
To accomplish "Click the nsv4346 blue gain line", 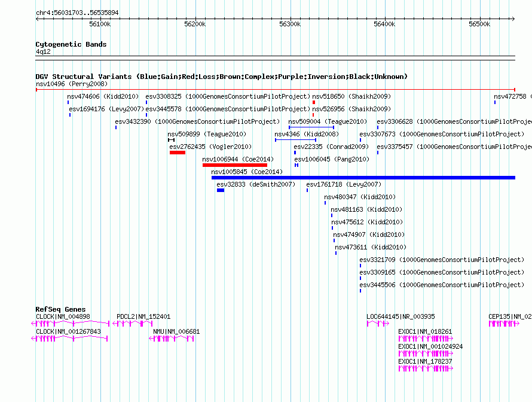I will point(295,140).
